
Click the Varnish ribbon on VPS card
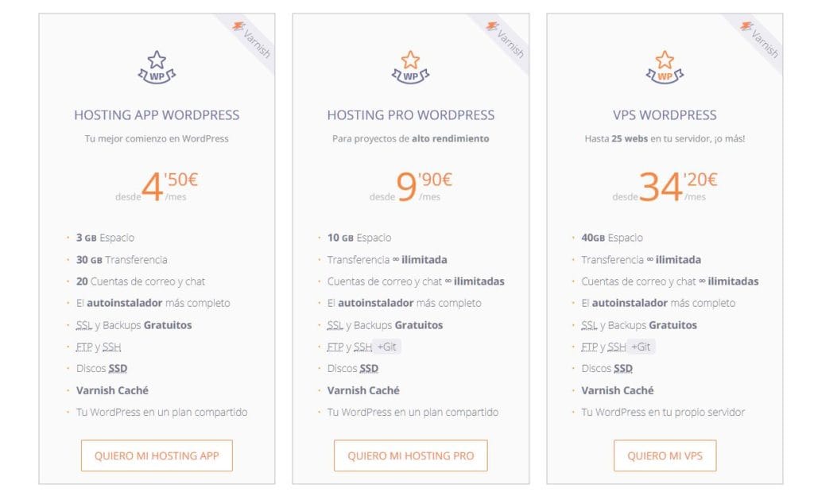pyautogui.click(x=760, y=37)
